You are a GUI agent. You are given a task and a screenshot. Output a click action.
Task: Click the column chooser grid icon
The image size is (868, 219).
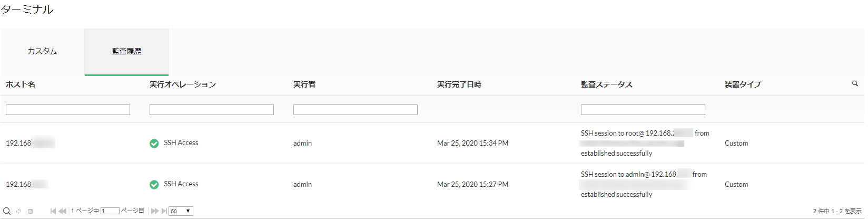(31, 211)
